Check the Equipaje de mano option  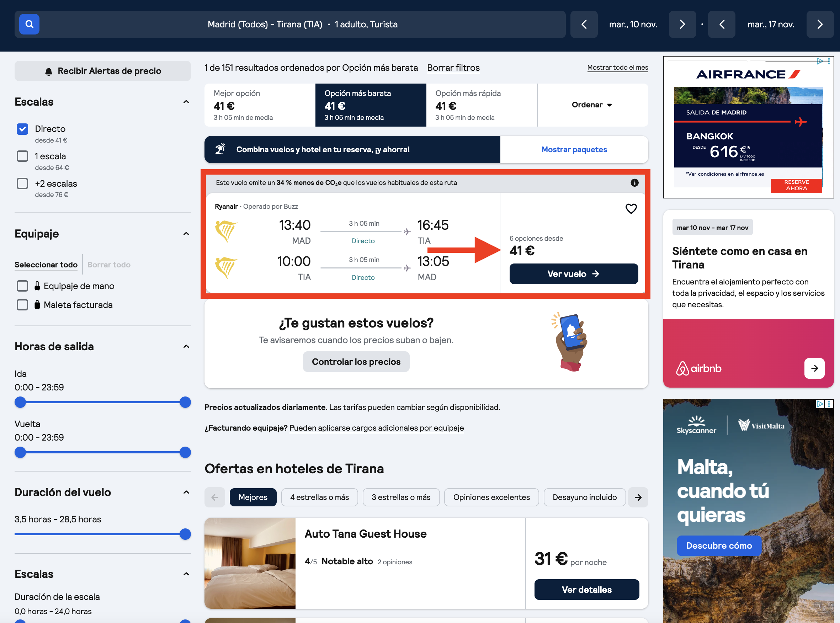click(22, 286)
